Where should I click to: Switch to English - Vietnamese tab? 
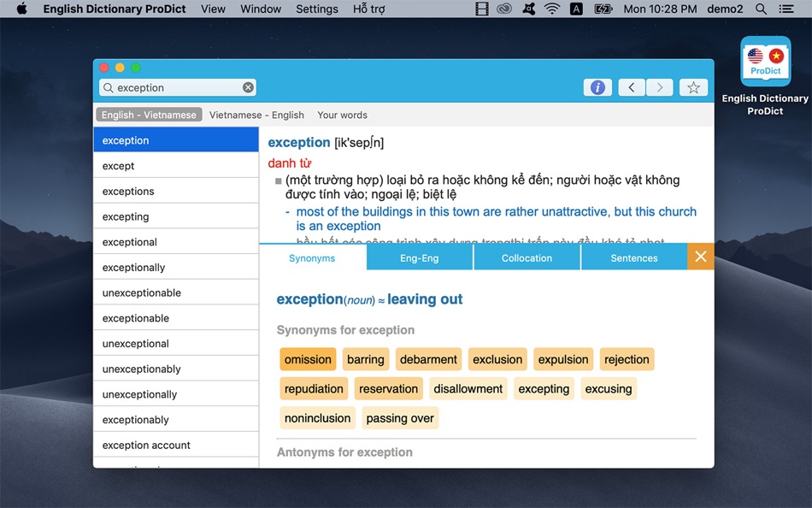[149, 115]
